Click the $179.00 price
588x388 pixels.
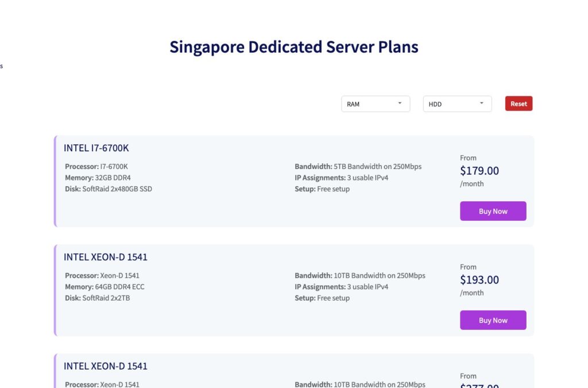click(x=479, y=171)
